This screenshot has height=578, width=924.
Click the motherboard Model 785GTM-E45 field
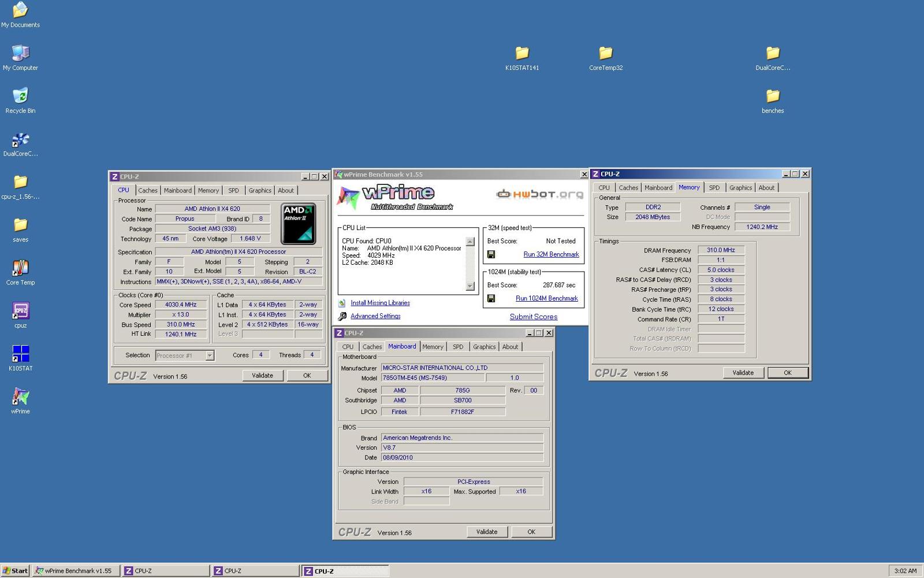(x=433, y=377)
